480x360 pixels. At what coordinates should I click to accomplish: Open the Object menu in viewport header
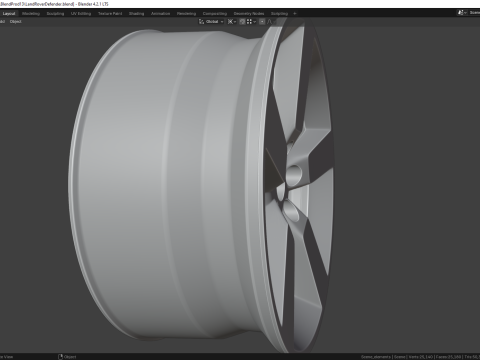pos(15,22)
